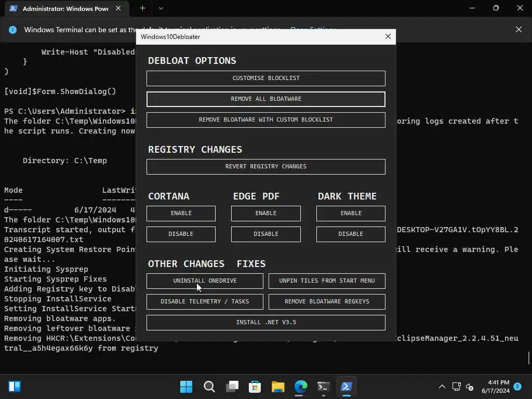
Task: Add a new terminal tab
Action: click(142, 8)
